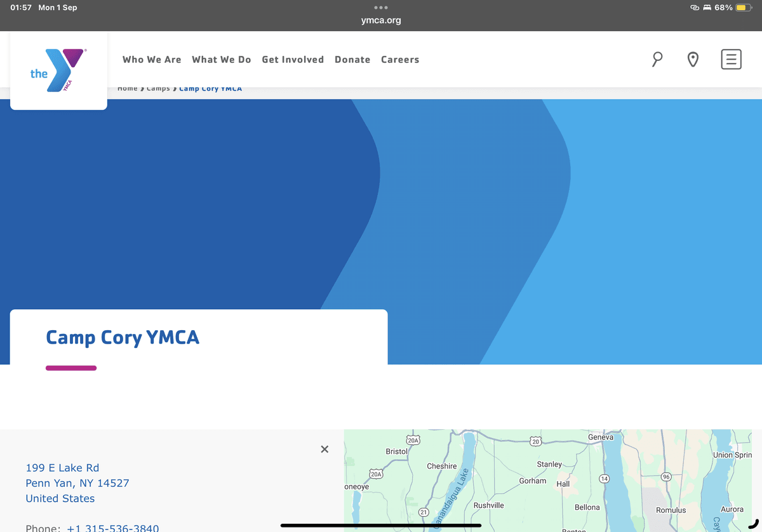
Task: Call phone number +1 315-536-3840
Action: pyautogui.click(x=113, y=528)
